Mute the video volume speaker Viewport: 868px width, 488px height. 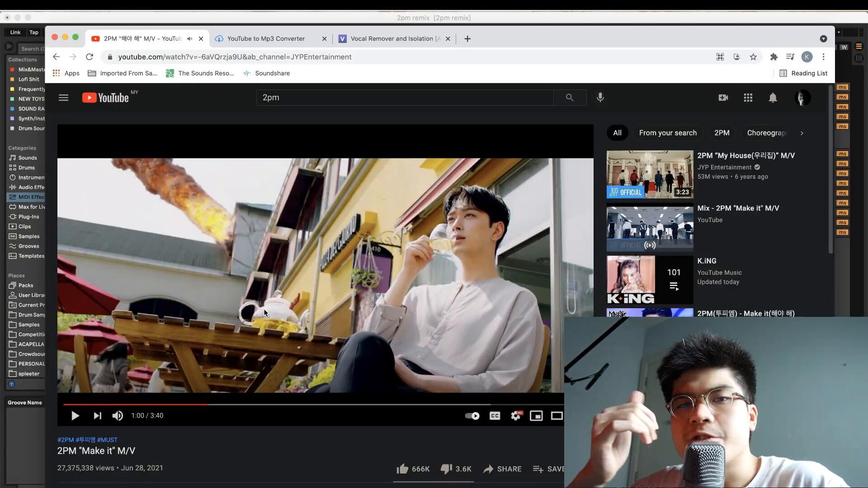(x=118, y=416)
